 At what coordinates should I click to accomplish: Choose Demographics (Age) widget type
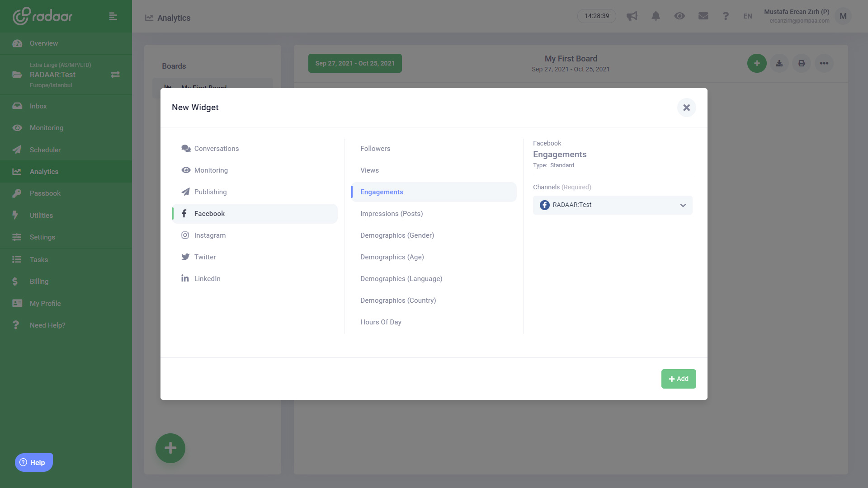point(392,257)
